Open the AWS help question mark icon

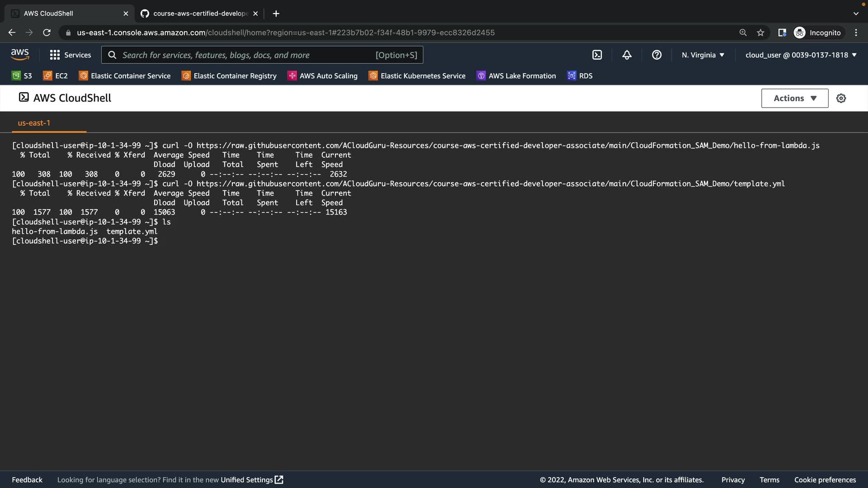[x=656, y=55]
